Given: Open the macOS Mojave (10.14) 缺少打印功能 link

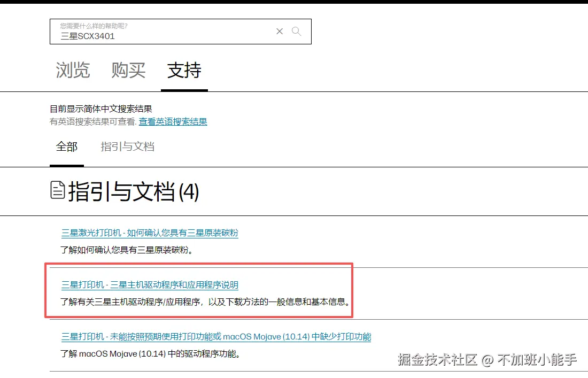Looking at the screenshot, I should [x=216, y=336].
